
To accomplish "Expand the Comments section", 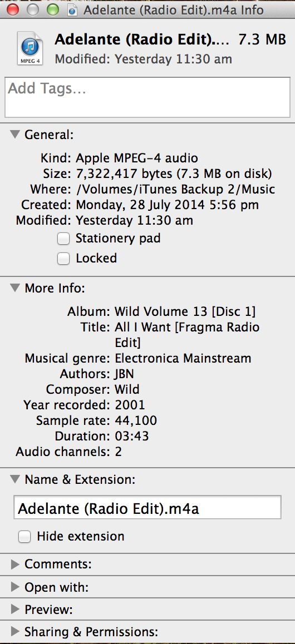I will pos(15,564).
